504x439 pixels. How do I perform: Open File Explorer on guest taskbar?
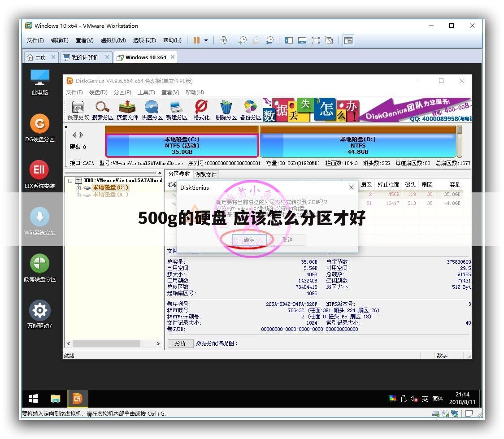[55, 399]
